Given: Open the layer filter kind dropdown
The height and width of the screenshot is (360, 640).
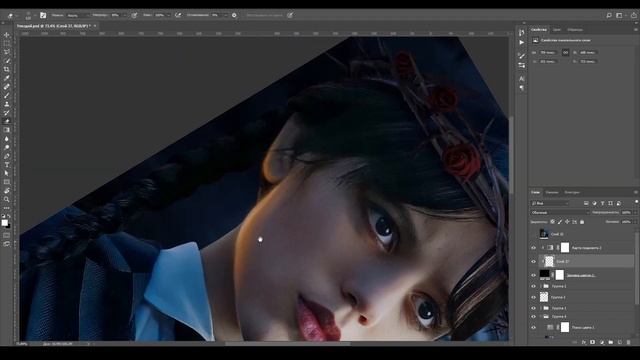Looking at the screenshot, I should pos(550,203).
